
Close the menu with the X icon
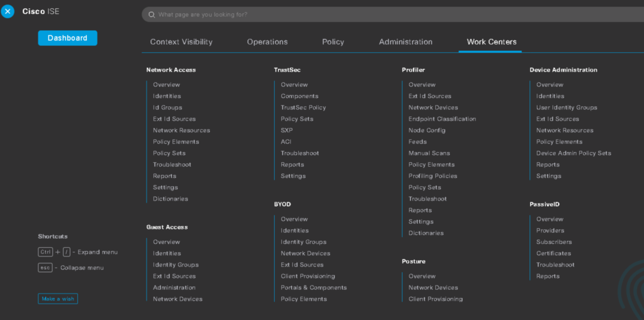[8, 11]
